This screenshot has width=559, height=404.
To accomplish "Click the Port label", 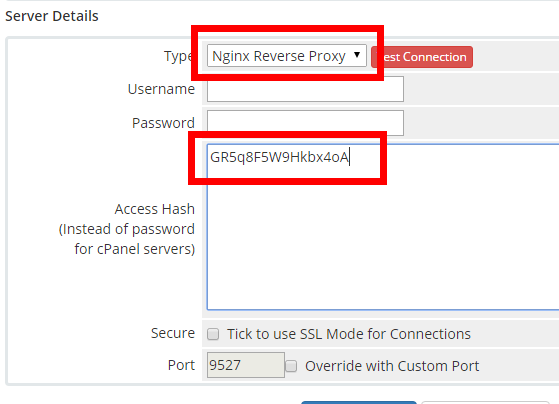I will coord(181,365).
